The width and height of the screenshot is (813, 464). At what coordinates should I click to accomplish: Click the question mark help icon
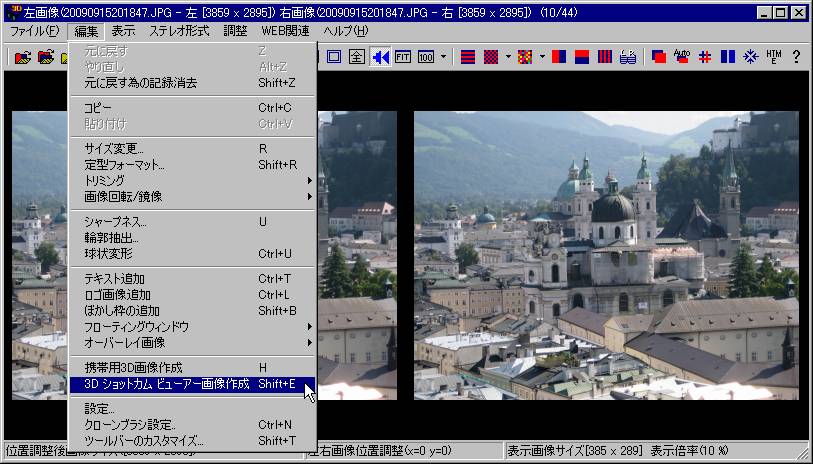point(796,57)
